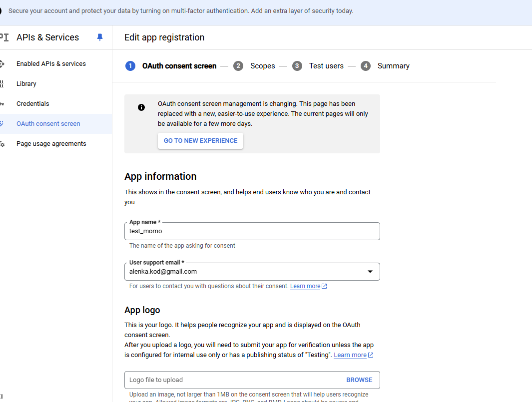Click the Credentials key icon
Screen dimensions: 532x402
2,104
